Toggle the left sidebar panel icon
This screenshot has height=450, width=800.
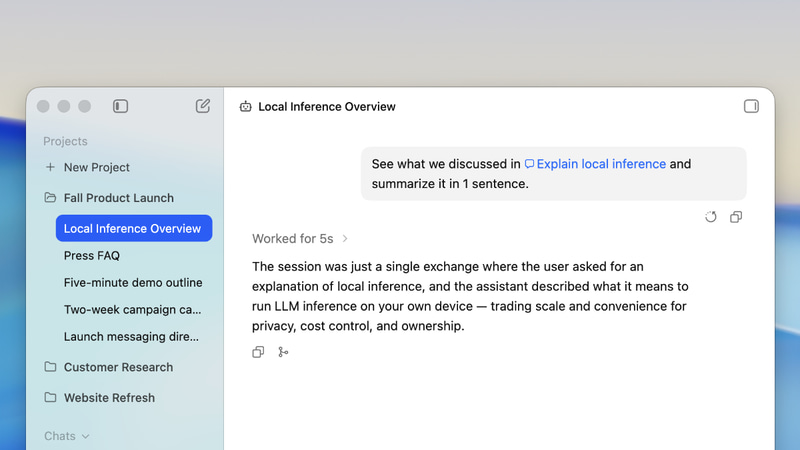point(120,106)
